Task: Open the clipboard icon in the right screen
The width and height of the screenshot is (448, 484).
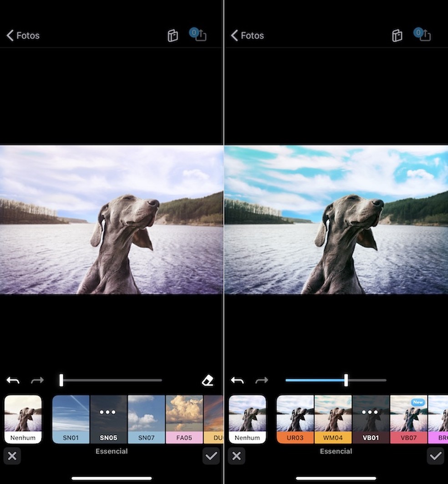Action: click(397, 35)
